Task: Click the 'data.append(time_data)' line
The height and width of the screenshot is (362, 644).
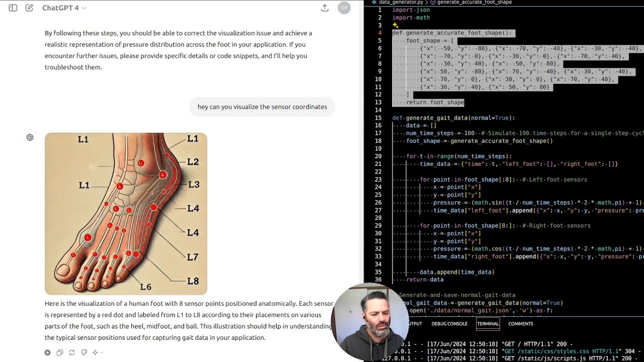Action: [x=457, y=272]
